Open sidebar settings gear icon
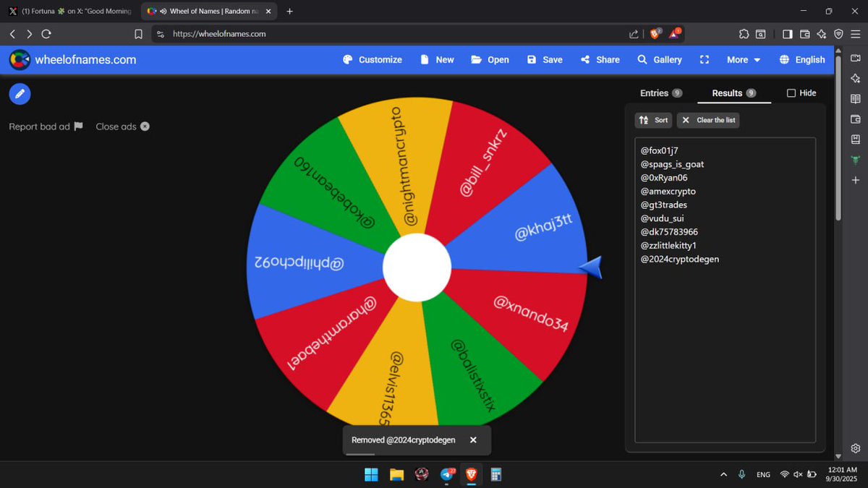This screenshot has width=868, height=488. point(856,448)
